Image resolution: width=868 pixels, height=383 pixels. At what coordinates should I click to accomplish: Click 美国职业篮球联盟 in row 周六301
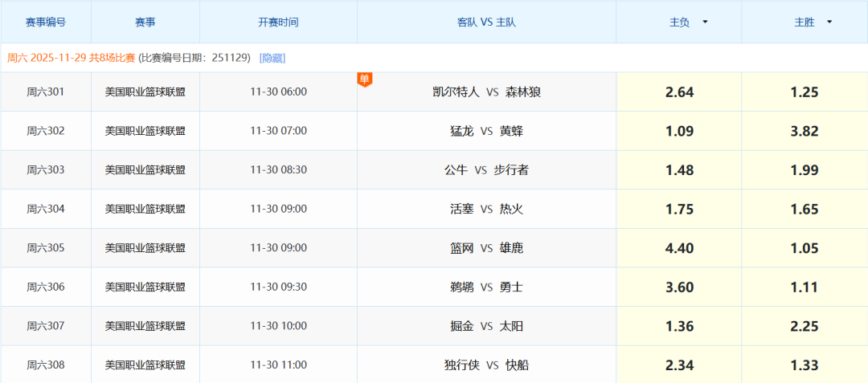[x=145, y=92]
